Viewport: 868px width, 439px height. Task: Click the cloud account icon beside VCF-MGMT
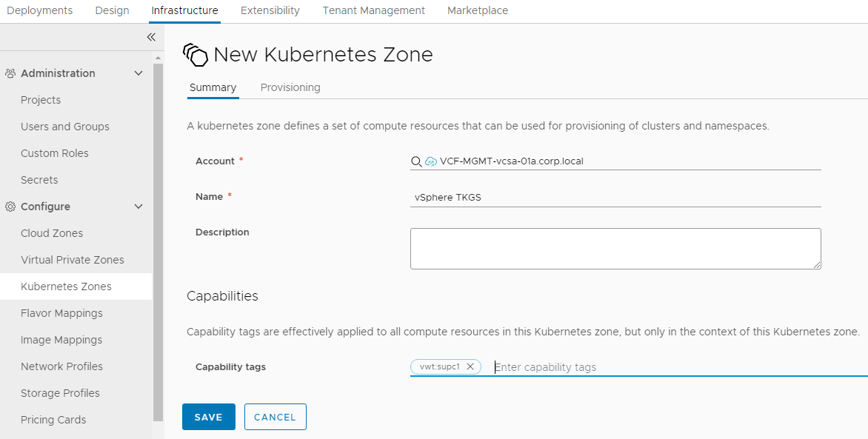[431, 161]
